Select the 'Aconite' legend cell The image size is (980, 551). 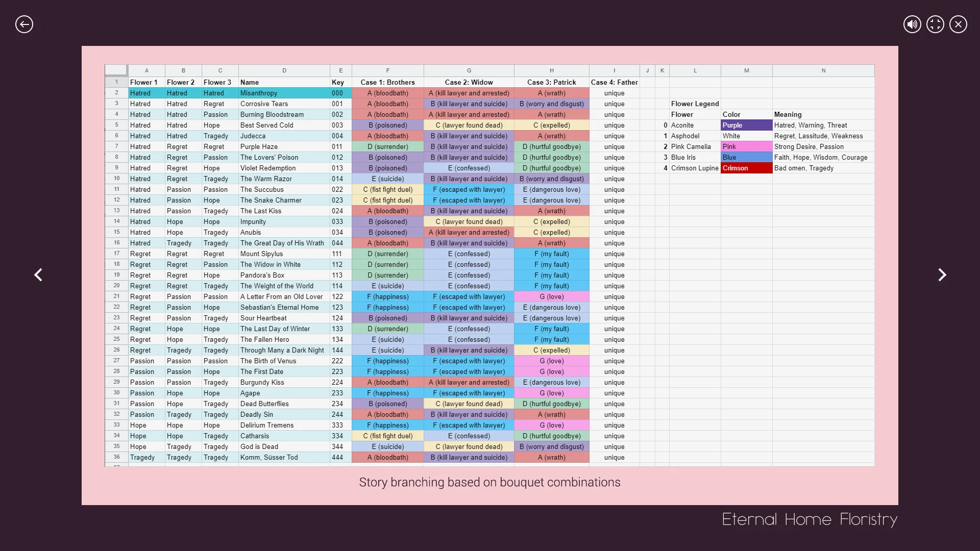pos(695,125)
